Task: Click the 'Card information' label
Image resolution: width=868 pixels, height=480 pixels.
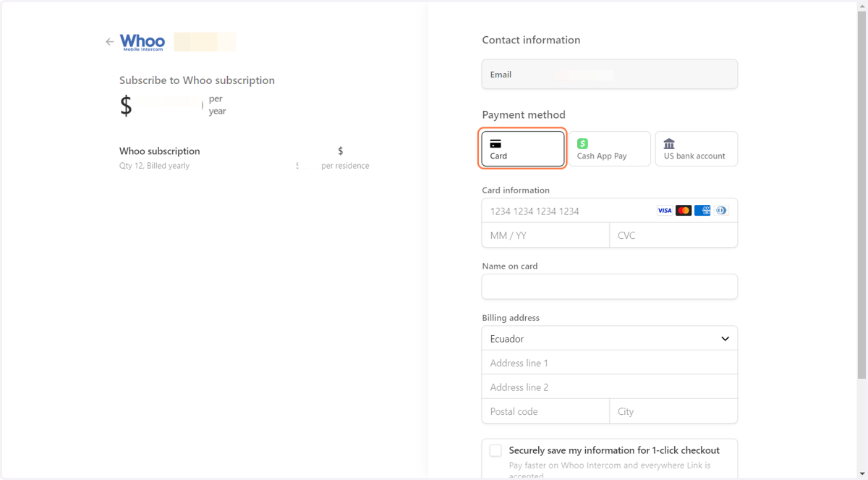Action: click(x=516, y=190)
